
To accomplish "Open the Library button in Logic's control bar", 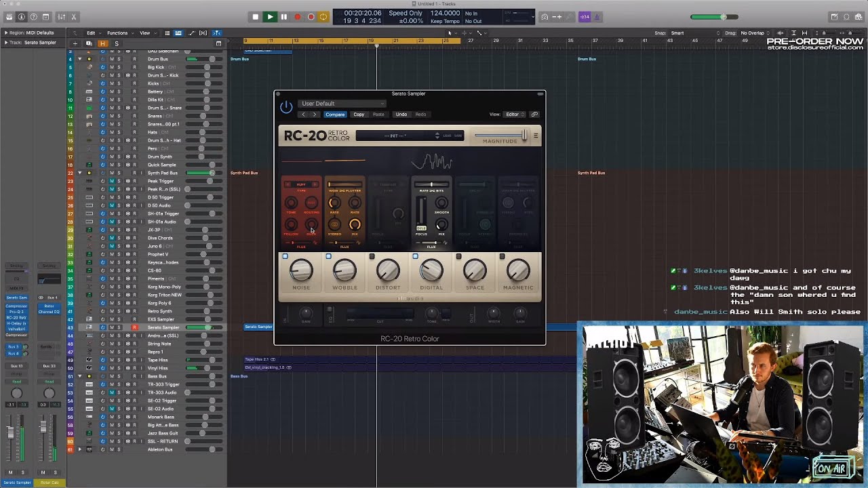I will click(x=9, y=17).
